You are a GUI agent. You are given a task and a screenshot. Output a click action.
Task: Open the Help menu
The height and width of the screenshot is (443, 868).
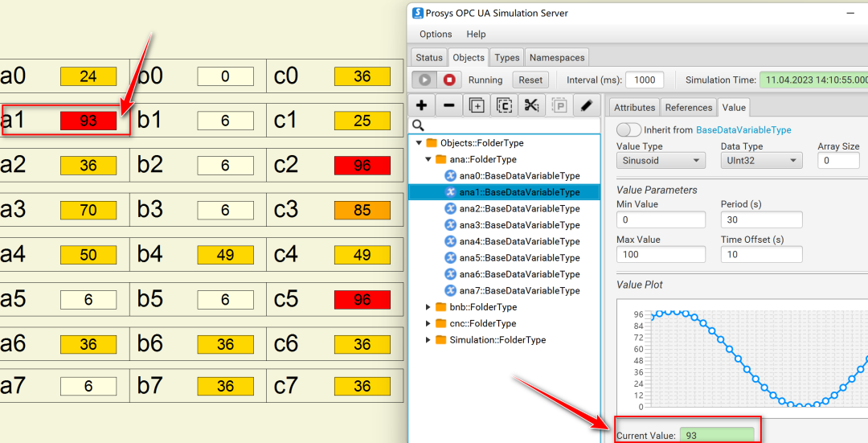pos(476,34)
